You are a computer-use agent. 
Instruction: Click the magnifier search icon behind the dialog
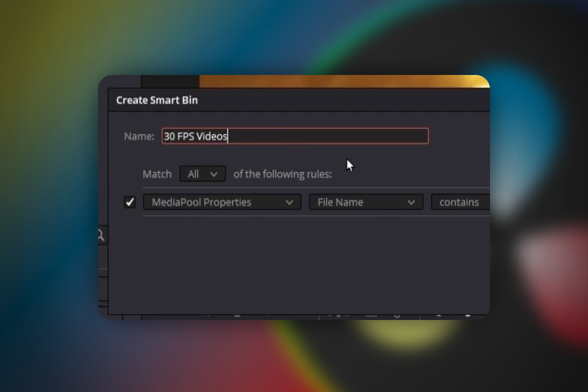[x=100, y=236]
